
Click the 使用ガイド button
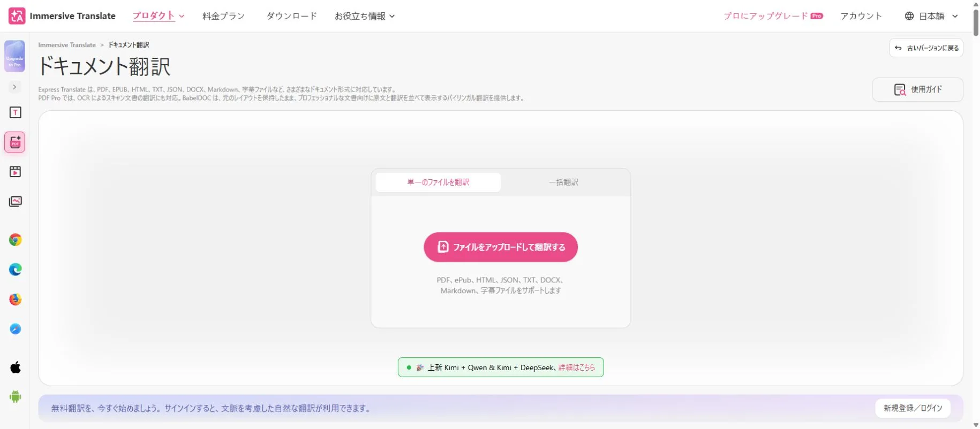[x=917, y=90]
